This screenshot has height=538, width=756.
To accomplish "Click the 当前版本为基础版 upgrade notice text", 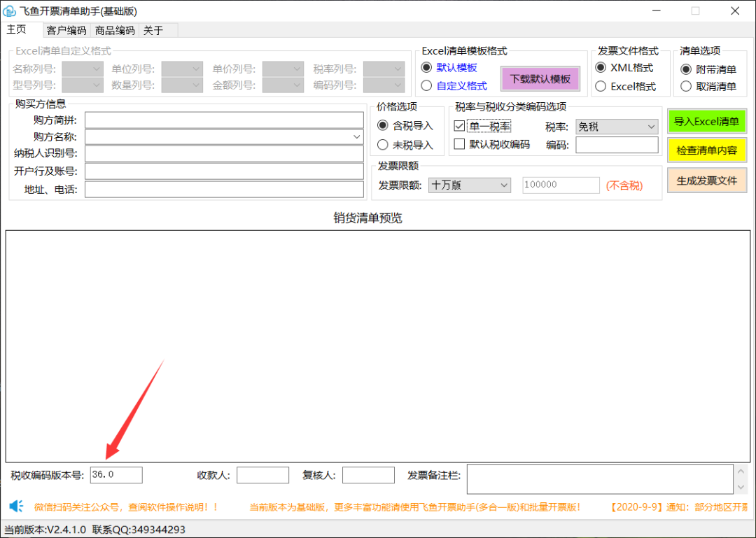I will [414, 507].
